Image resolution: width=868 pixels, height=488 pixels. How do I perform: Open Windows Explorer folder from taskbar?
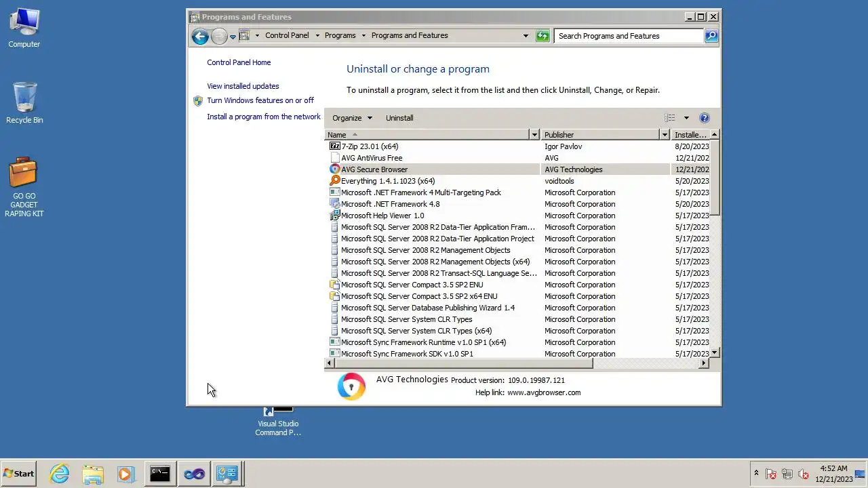(93, 474)
